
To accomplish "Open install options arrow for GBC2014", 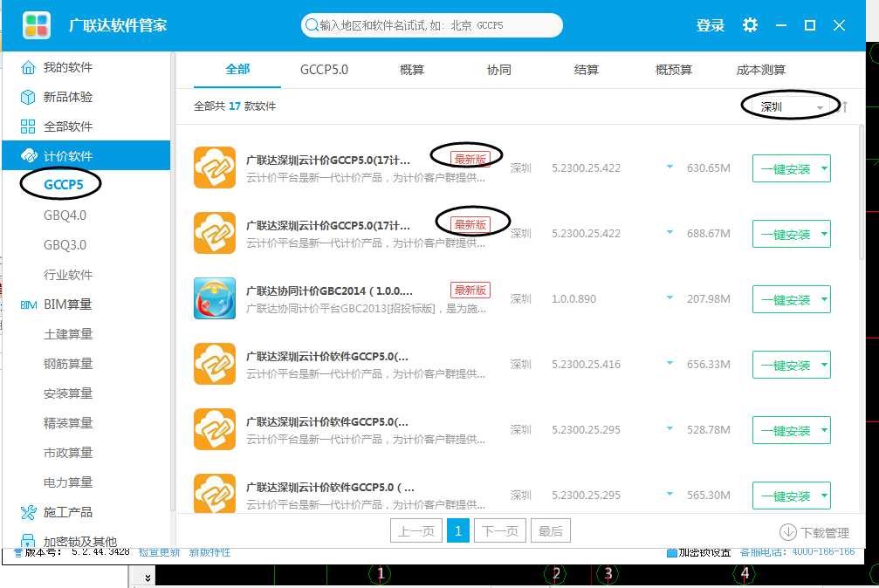I will coord(824,299).
